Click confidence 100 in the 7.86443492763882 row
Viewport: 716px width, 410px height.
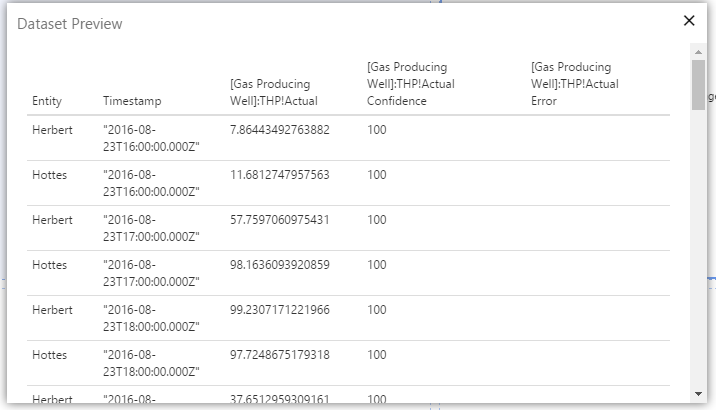(x=377, y=130)
